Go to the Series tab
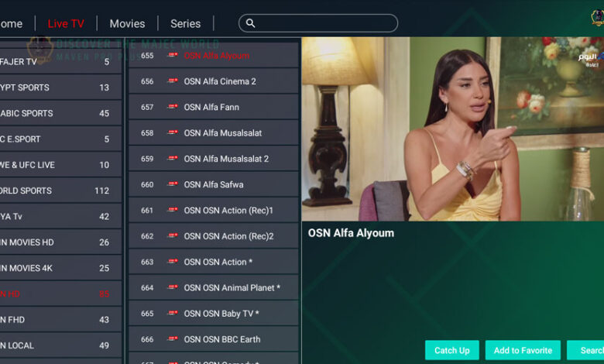This screenshot has width=604, height=364. [185, 23]
